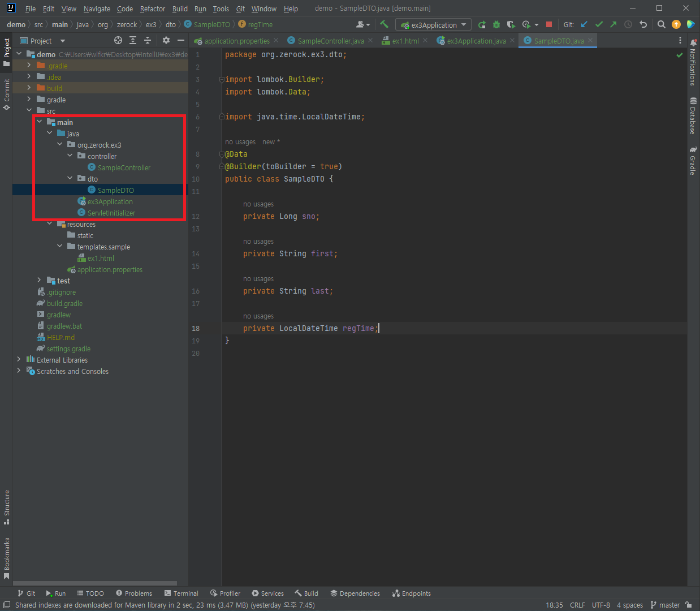Click the lock read-only icon in status bar

[x=689, y=605]
